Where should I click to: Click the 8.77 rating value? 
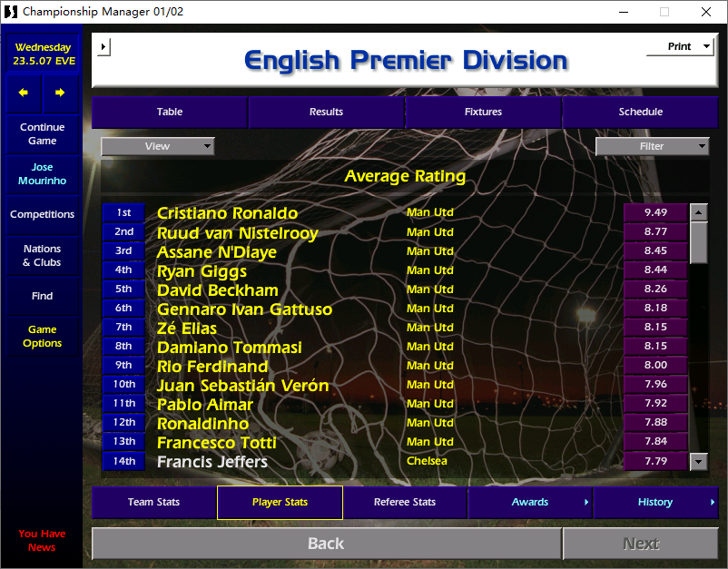[655, 231]
